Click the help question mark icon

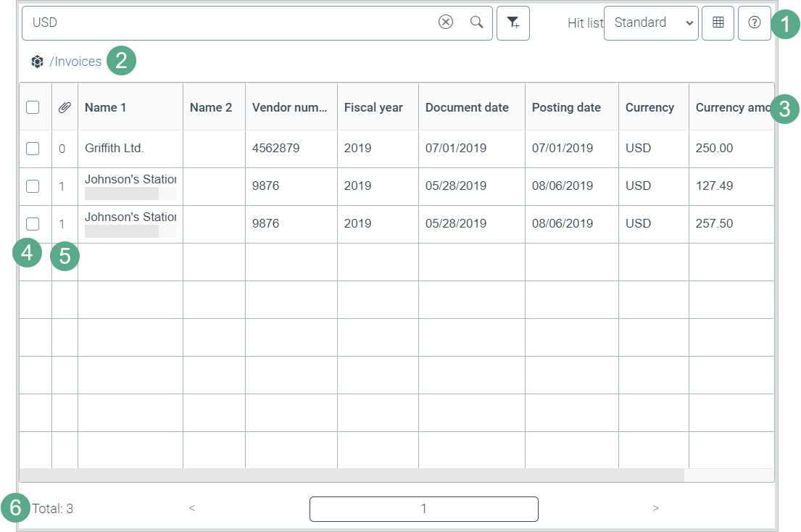point(754,23)
